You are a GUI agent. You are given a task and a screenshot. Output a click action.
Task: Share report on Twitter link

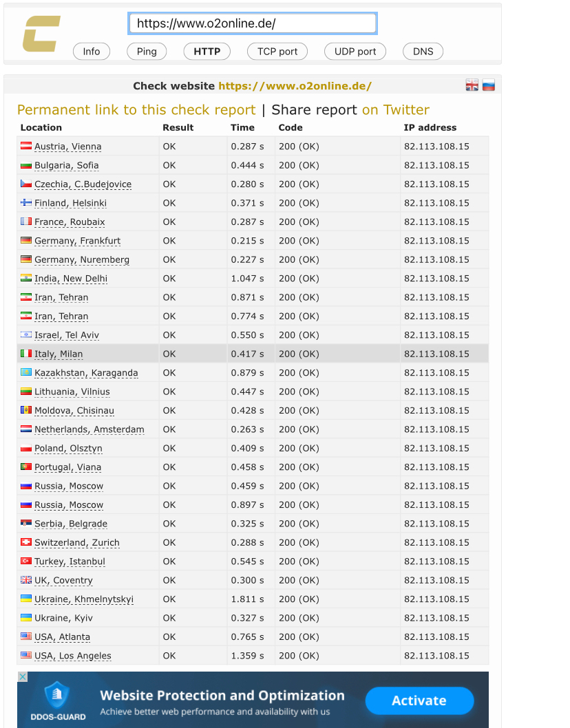point(396,110)
